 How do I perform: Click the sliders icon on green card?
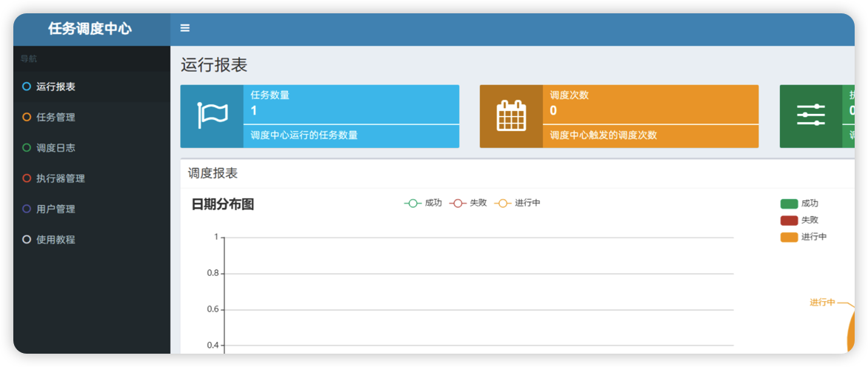[811, 115]
